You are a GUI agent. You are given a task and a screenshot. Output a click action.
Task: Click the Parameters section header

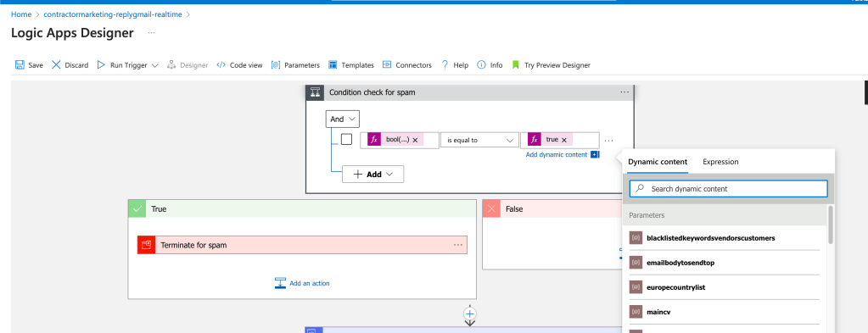[725, 215]
